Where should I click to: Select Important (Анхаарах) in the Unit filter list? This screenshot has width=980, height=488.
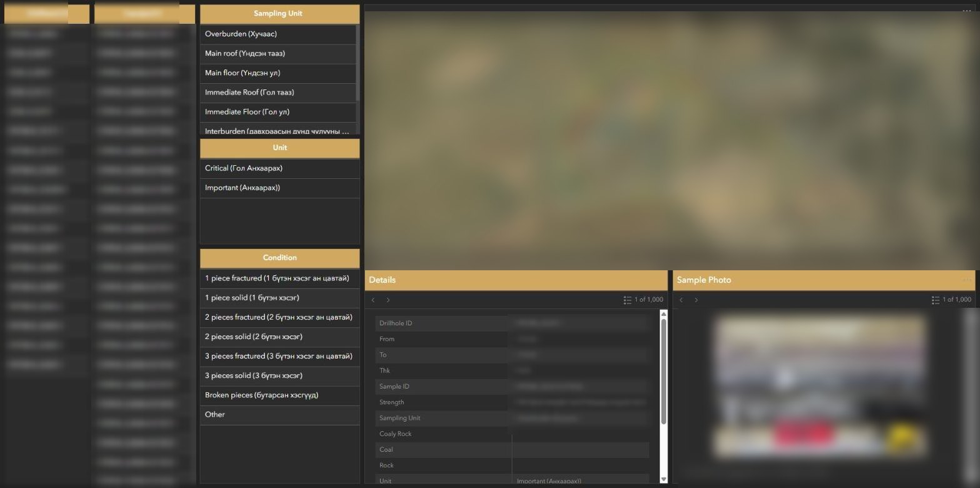tap(279, 188)
